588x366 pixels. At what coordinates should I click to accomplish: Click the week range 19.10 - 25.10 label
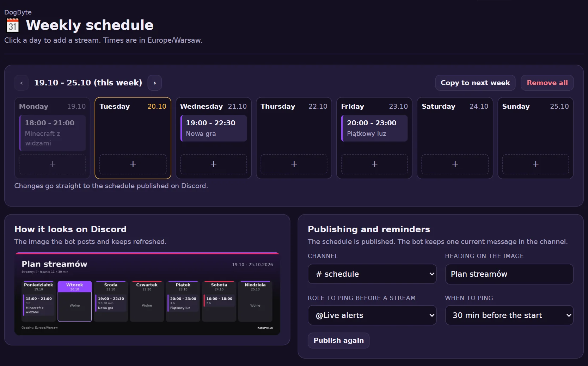pyautogui.click(x=88, y=83)
